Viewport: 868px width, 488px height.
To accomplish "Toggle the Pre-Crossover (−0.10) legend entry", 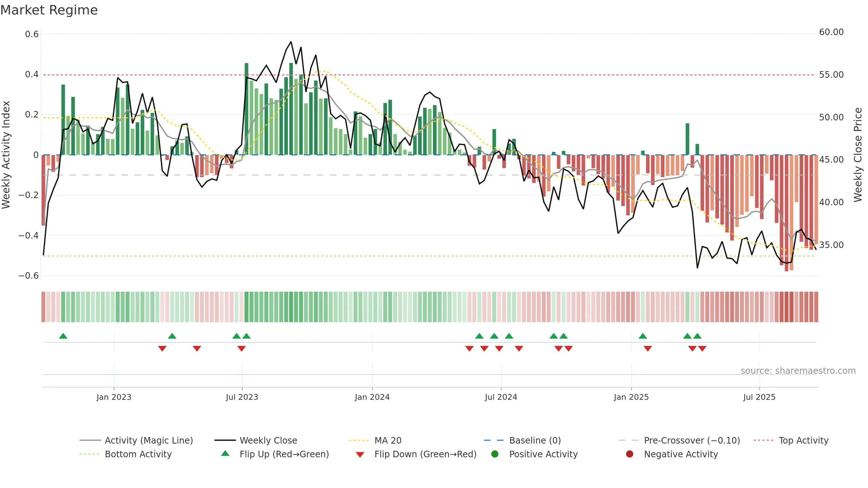I will click(679, 440).
